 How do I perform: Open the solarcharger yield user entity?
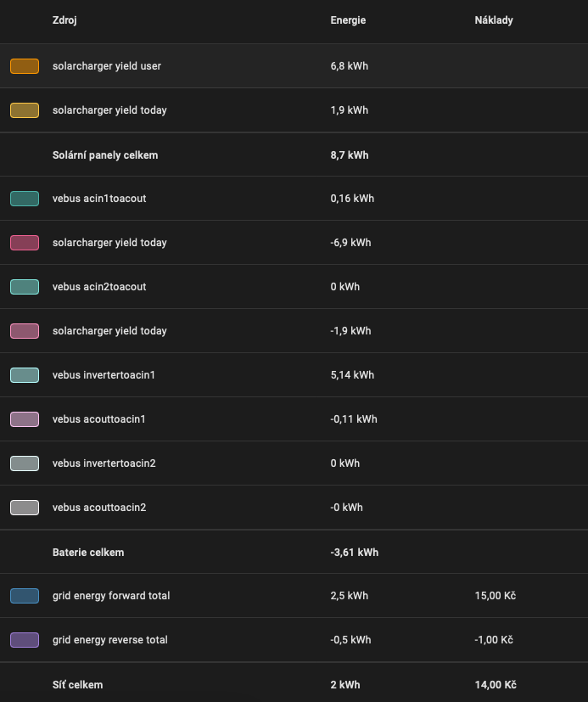coord(107,66)
